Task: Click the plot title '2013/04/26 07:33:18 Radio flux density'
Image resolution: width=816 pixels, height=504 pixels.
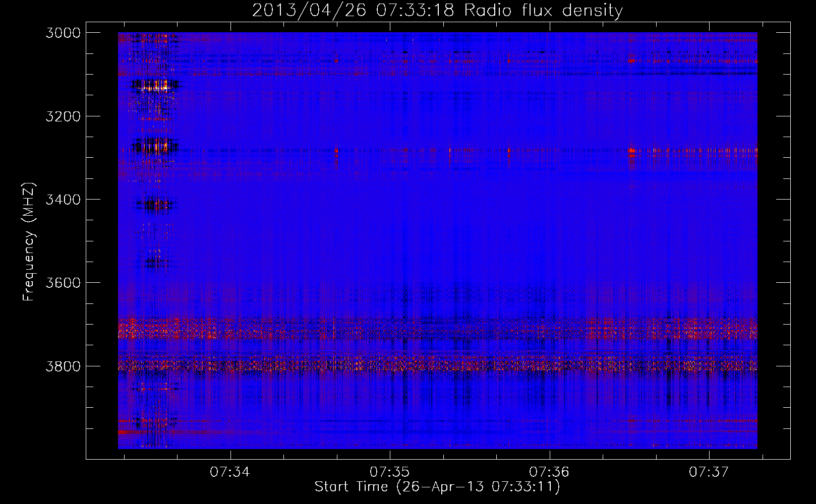Action: tap(437, 10)
